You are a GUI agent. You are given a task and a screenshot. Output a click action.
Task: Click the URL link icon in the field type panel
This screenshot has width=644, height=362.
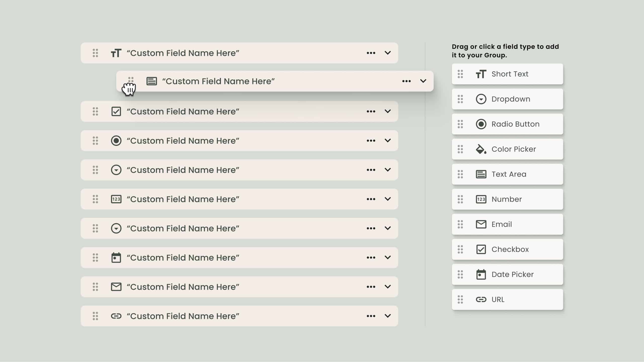pos(481,299)
